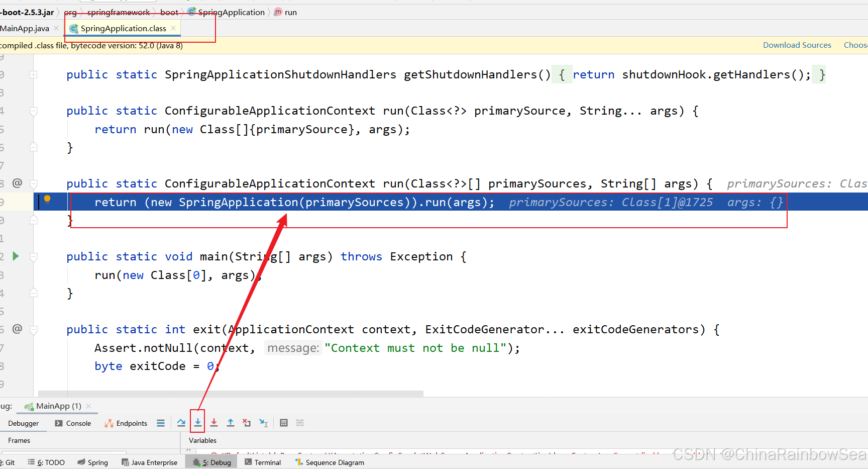The width and height of the screenshot is (868, 469).
Task: Click the editor horizontal scrollbar
Action: (231, 394)
